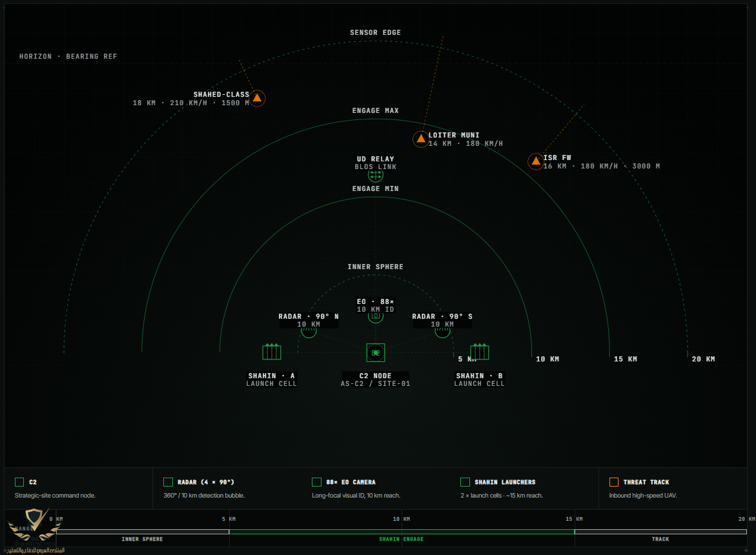Click the '5 KM' range scale tick

[x=229, y=519]
